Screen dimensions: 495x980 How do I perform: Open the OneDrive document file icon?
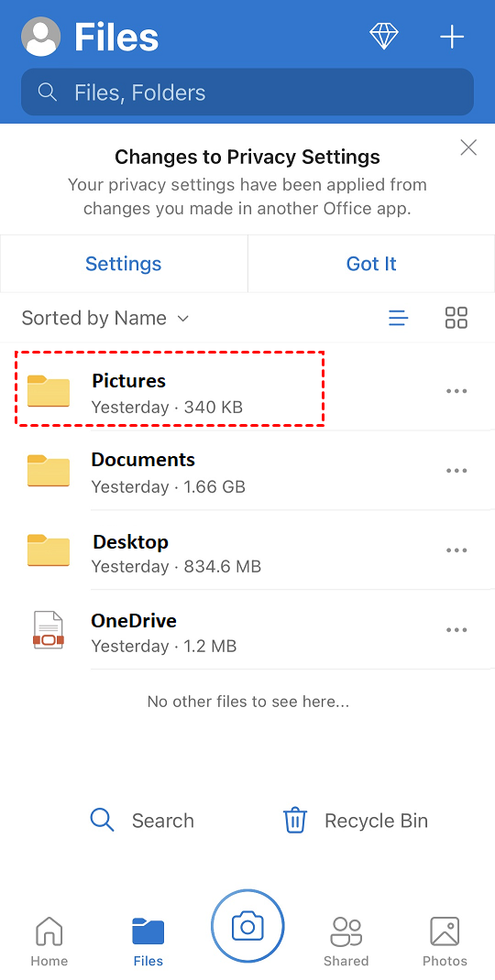[x=49, y=629]
